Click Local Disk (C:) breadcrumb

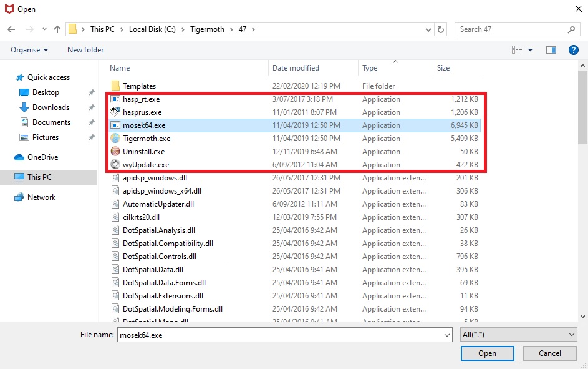click(x=152, y=29)
